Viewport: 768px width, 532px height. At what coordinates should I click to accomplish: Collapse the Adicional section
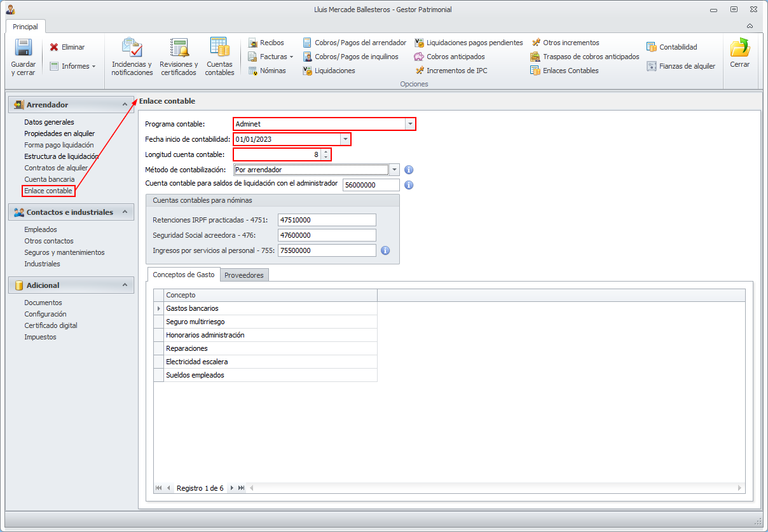pos(125,285)
